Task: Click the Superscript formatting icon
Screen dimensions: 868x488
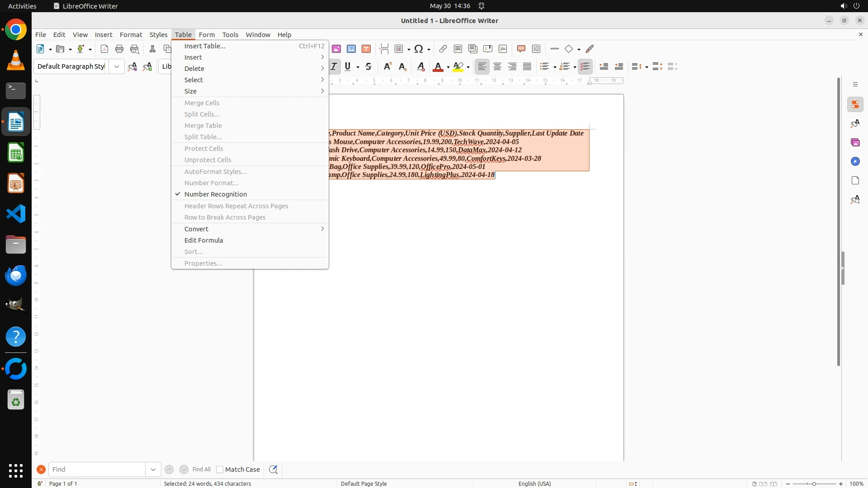Action: (387, 67)
